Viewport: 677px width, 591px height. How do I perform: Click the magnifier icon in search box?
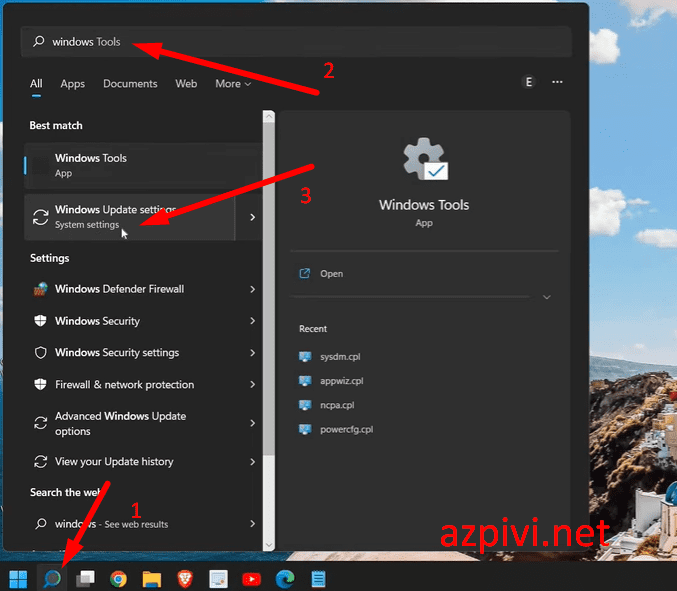(x=38, y=41)
